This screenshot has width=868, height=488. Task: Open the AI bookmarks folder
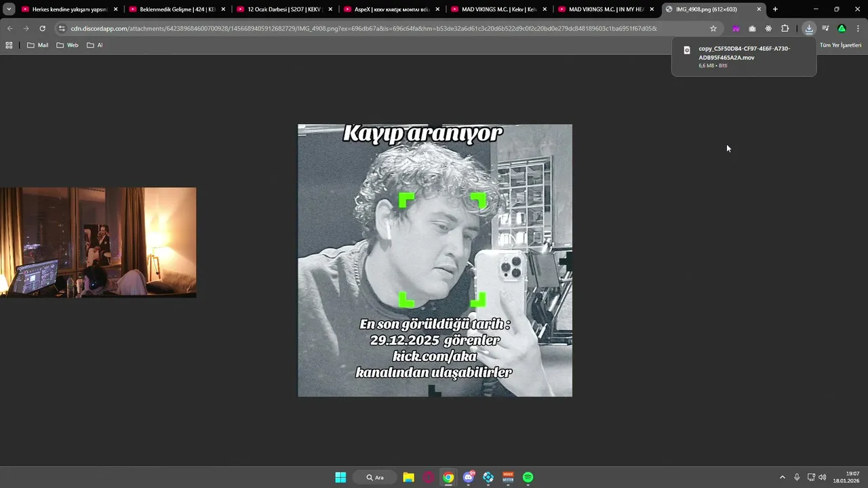point(95,45)
